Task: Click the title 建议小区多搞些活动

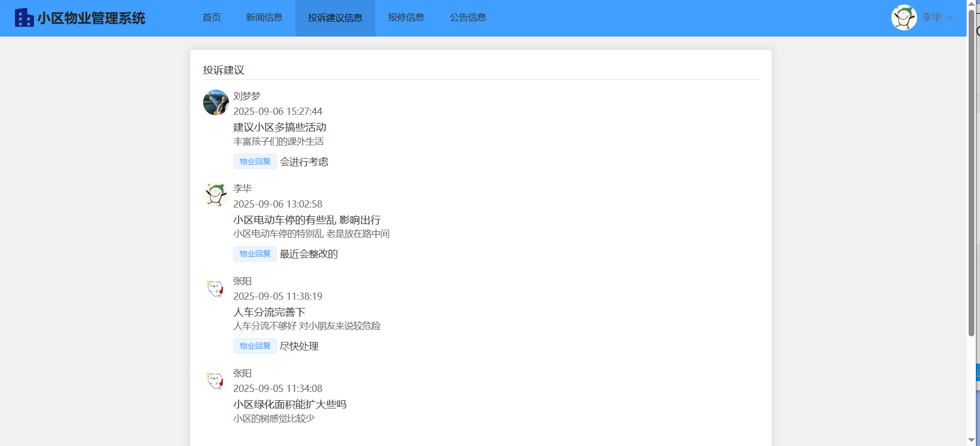Action: (x=280, y=127)
